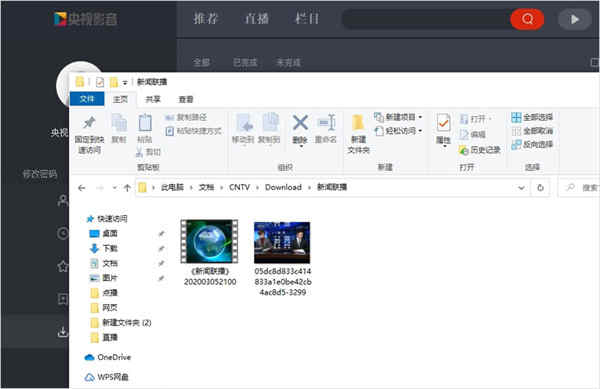This screenshot has width=600, height=389.
Task: Invert selection using 反向选择
Action: point(532,145)
